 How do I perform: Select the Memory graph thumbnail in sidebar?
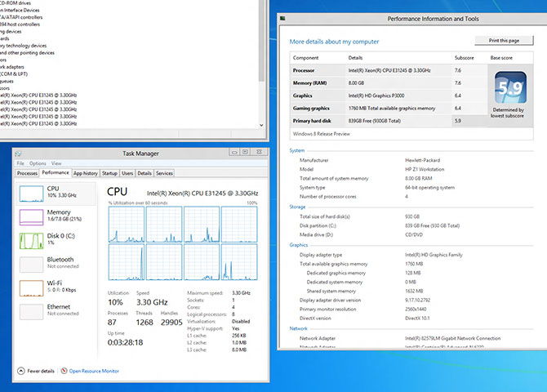[31, 217]
